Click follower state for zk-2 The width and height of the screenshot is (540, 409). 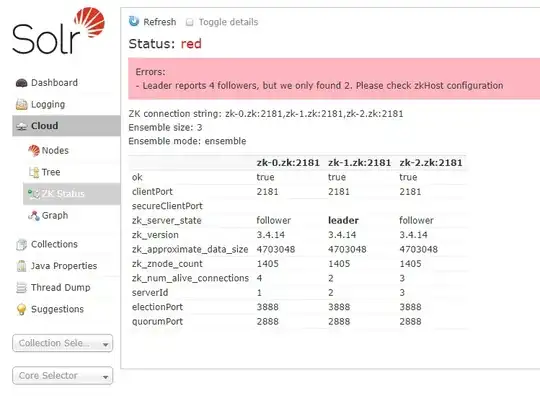coord(416,221)
